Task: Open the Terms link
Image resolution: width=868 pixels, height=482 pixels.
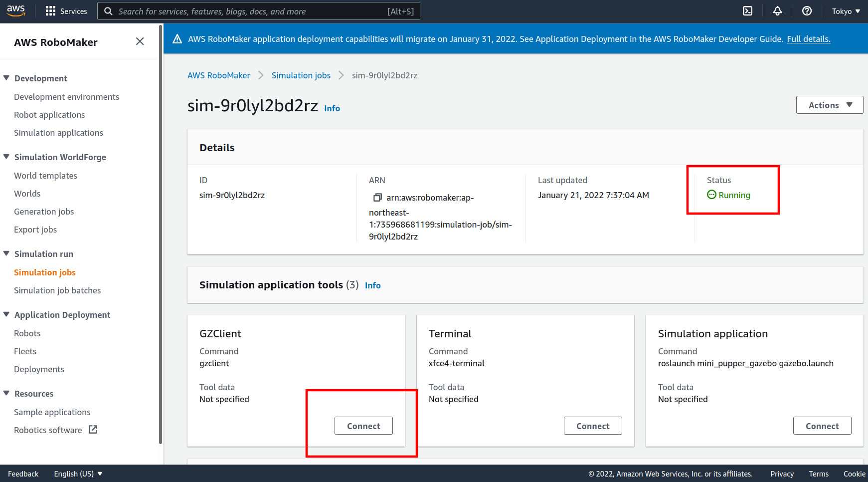Action: 819,474
